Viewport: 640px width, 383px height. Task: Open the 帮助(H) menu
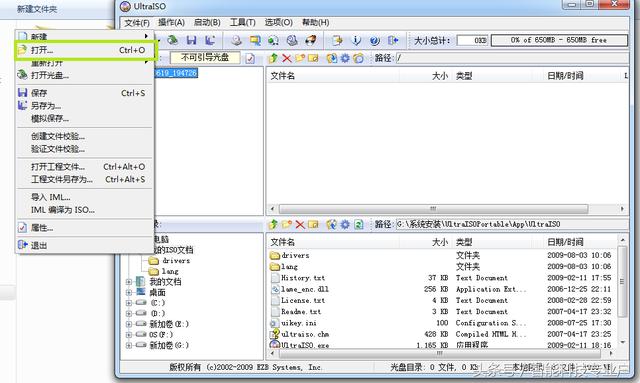tap(315, 22)
